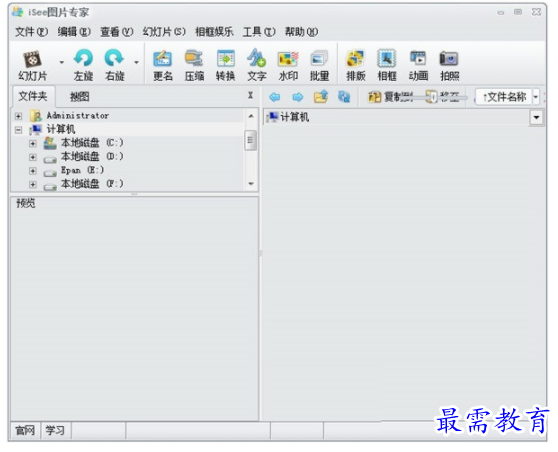Open the 文件 menu
Screen dimensions: 558x452
31,32
